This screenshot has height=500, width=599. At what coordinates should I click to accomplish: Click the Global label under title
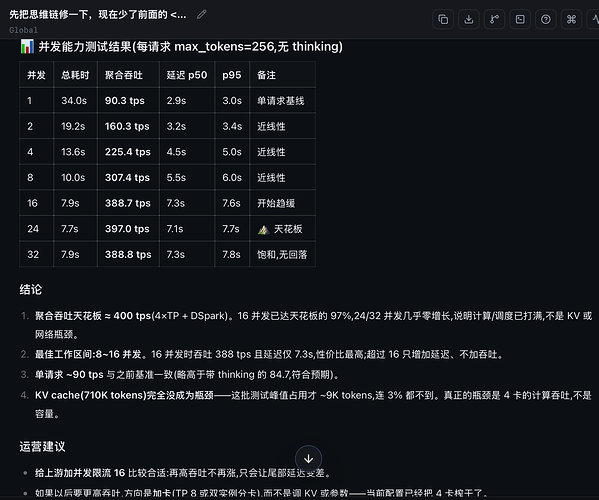point(23,30)
